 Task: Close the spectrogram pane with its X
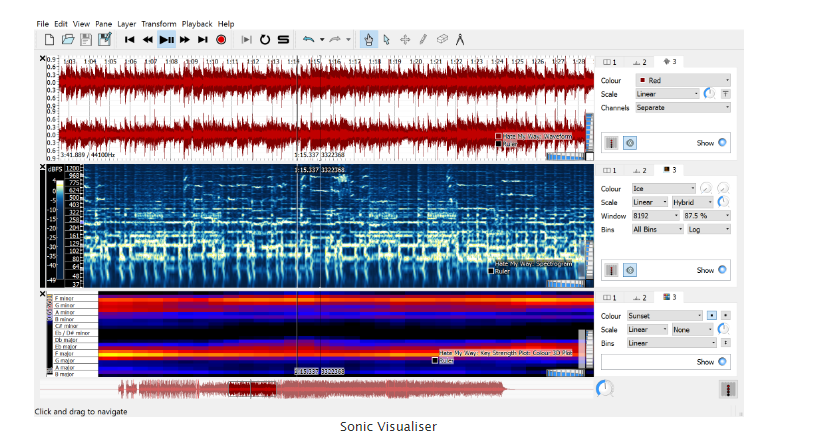click(x=43, y=167)
